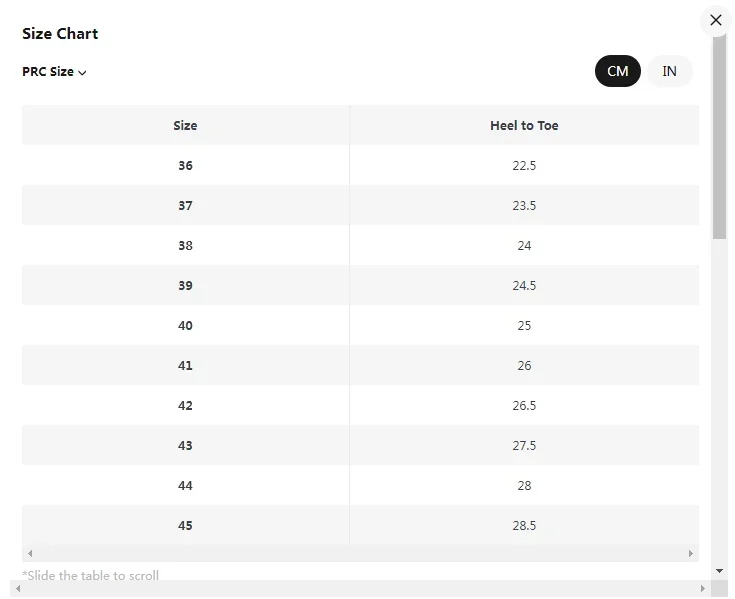Click the 26.5 heel to toe value
The image size is (735, 599).
pos(524,406)
